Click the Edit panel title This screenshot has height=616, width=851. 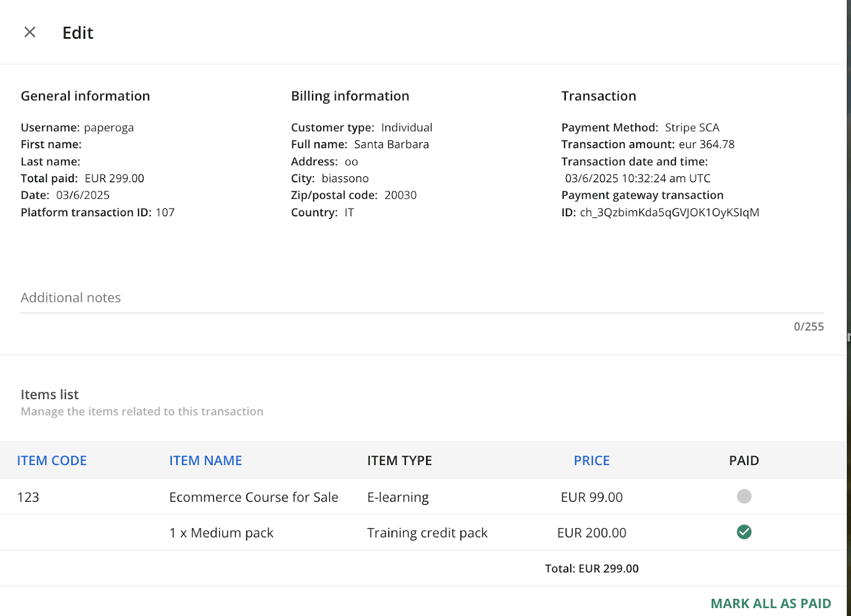78,33
